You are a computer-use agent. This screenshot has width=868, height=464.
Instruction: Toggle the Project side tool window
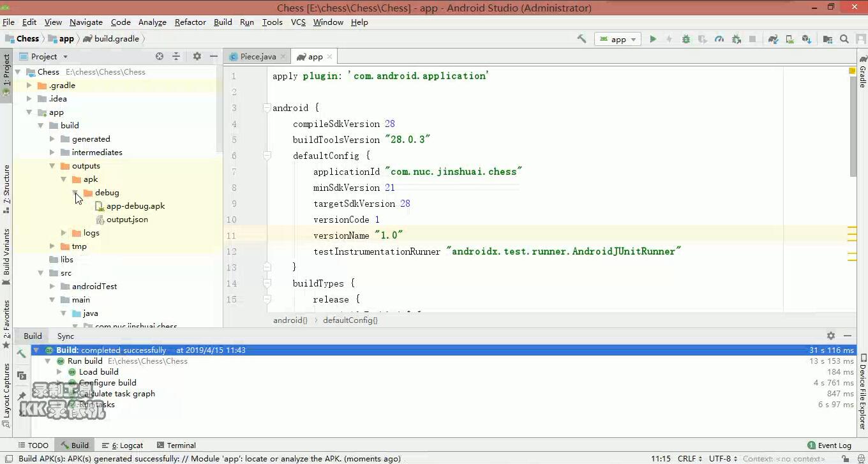coord(6,75)
